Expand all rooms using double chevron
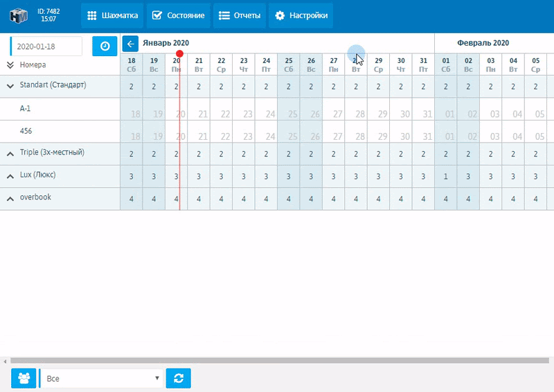Viewport: 554px width, 392px height. (10, 65)
